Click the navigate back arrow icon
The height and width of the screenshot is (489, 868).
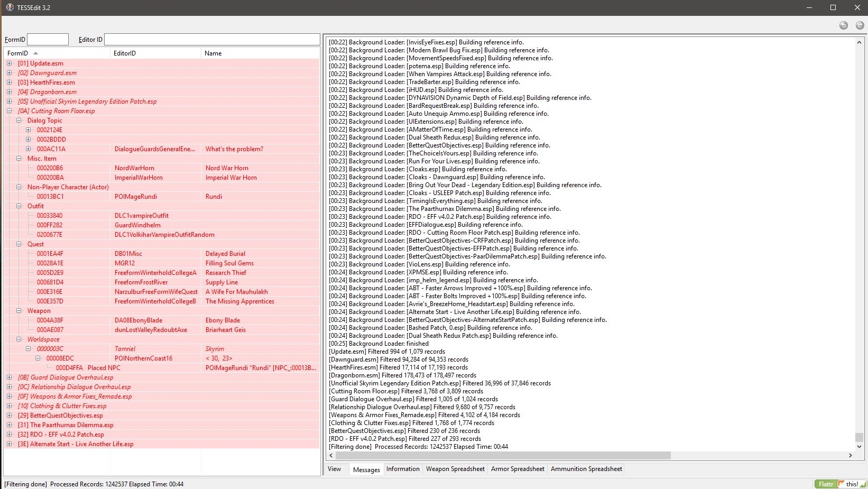pos(844,25)
